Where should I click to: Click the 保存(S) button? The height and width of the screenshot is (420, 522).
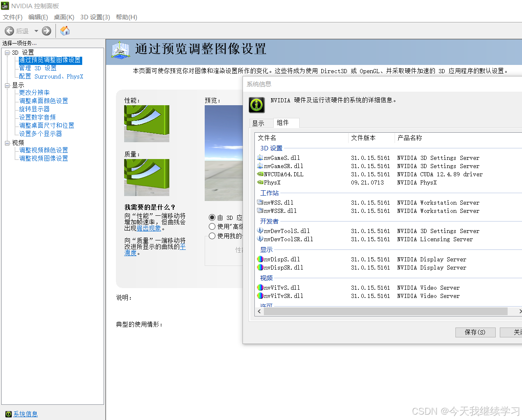point(475,332)
